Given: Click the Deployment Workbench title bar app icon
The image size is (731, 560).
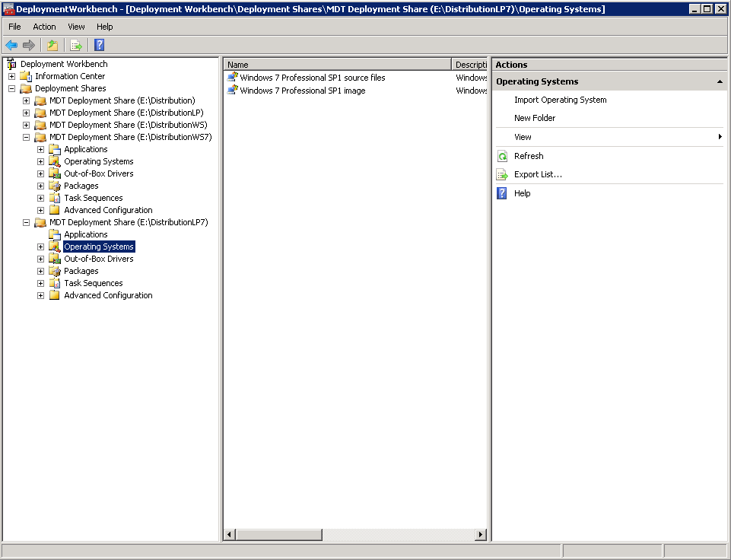Looking at the screenshot, I should 9,9.
